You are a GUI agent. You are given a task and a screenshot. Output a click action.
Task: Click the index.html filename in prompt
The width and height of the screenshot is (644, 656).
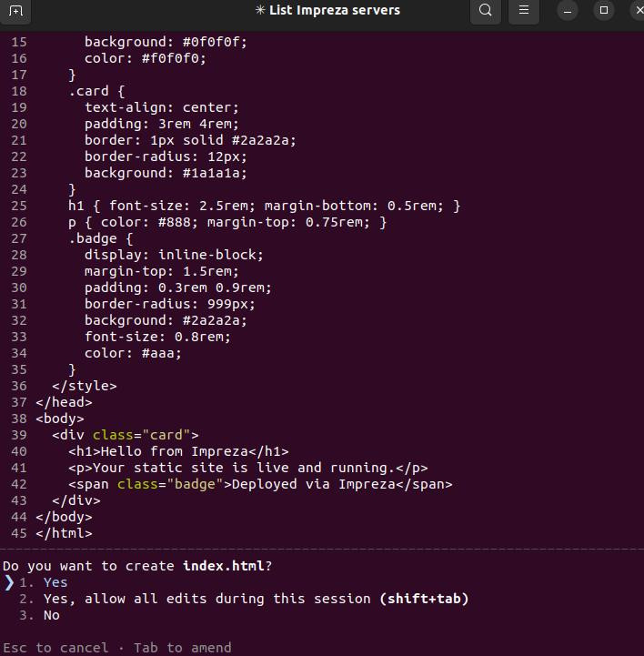[x=224, y=566]
